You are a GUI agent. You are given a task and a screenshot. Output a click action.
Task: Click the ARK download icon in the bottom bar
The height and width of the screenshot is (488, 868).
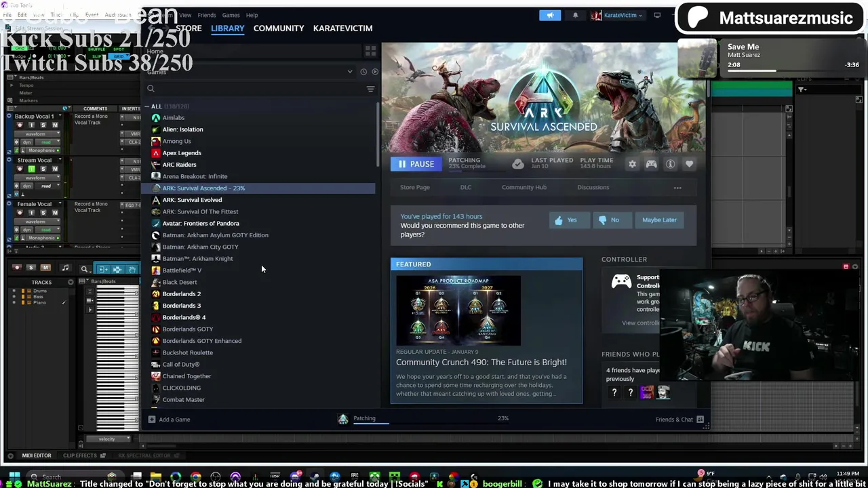pyautogui.click(x=343, y=420)
